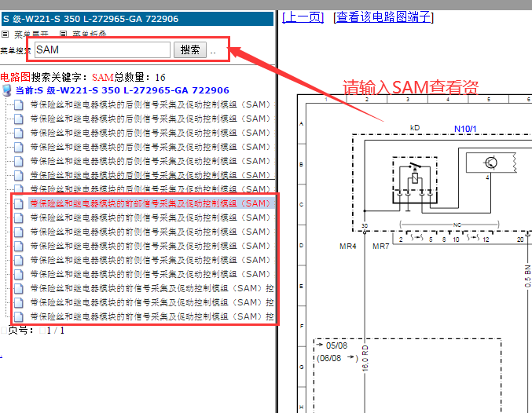Screen dimensions: 532x413
Task: Click the 菜单展开 expand-menu icon
Action: tap(5, 34)
